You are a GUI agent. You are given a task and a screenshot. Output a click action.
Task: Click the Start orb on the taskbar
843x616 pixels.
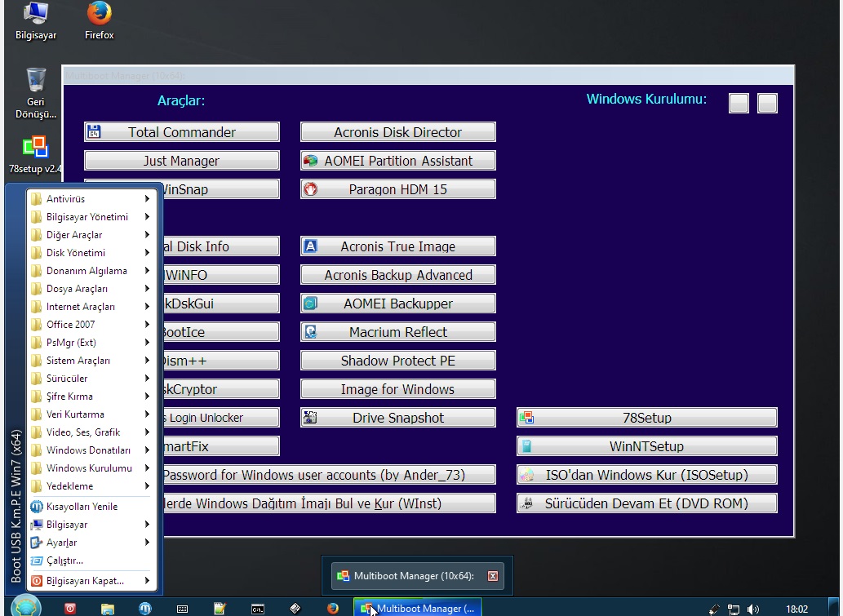pyautogui.click(x=26, y=606)
